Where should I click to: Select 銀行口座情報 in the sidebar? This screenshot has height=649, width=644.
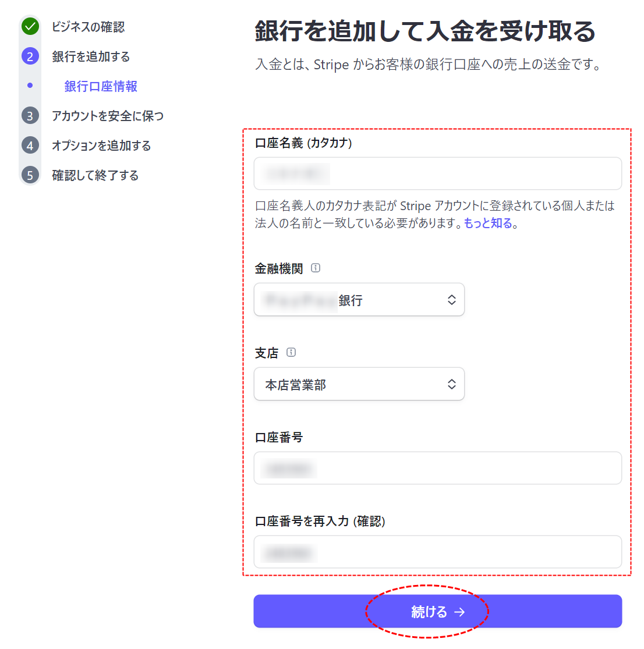coord(100,86)
